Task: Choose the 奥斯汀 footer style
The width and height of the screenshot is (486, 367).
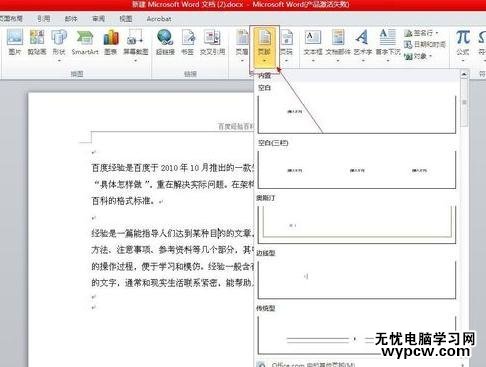Action: pyautogui.click(x=357, y=225)
